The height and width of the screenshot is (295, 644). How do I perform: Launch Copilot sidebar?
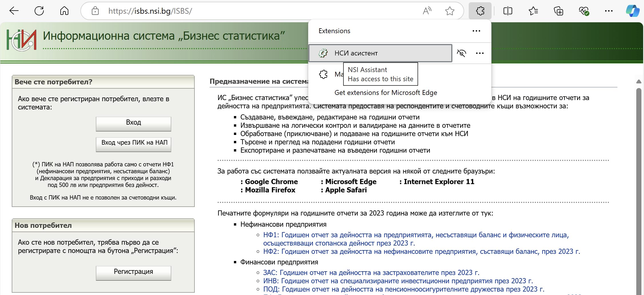tap(632, 11)
